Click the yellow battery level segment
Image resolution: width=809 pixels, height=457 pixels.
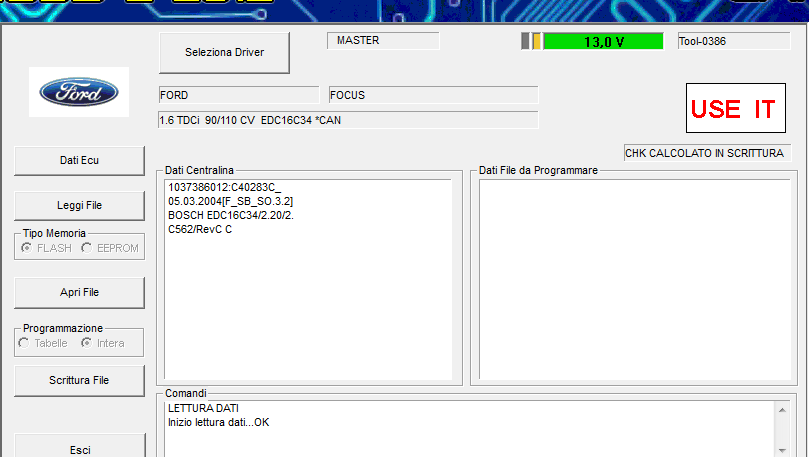coord(537,41)
